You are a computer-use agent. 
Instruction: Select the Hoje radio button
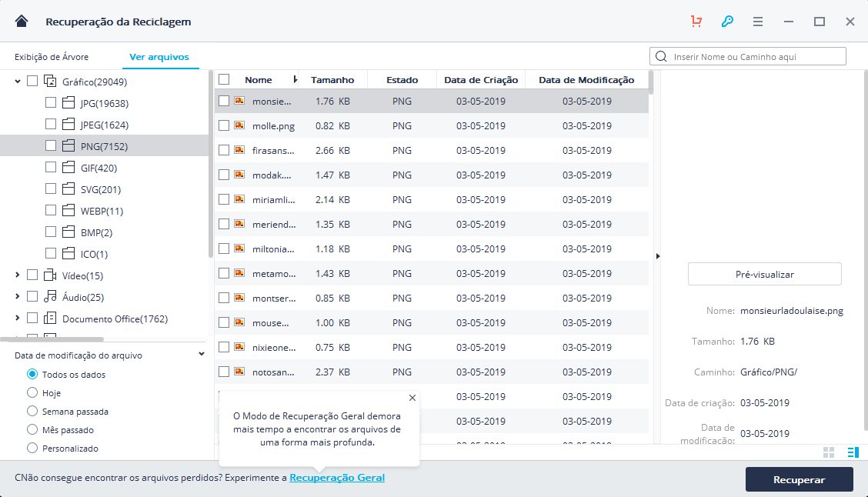pyautogui.click(x=32, y=393)
